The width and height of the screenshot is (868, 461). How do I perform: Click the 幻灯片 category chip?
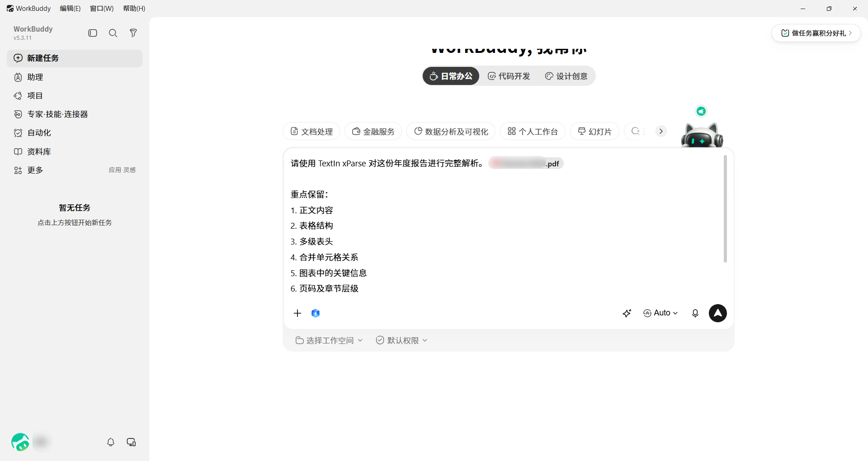point(594,132)
